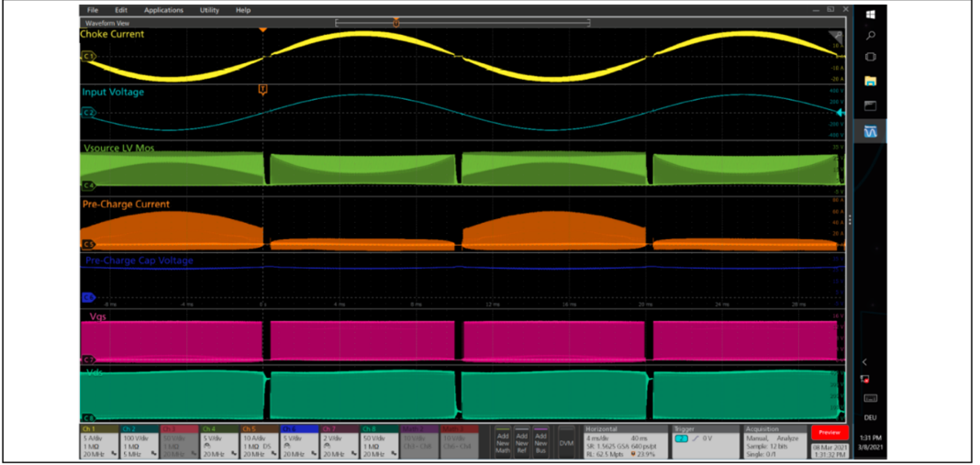Click the horizontal position slider at top
Screen dimensions: 980x465
[x=395, y=22]
